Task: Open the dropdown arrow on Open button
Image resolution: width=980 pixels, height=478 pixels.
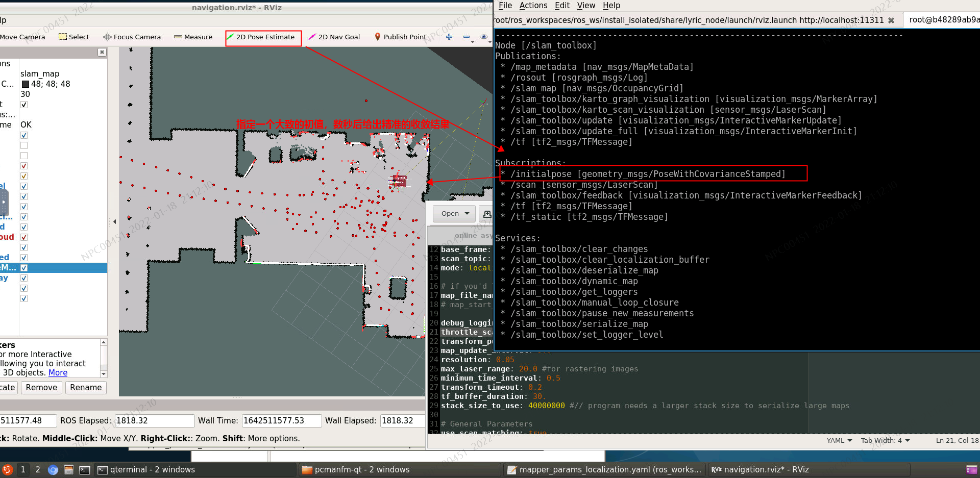Action: (467, 214)
